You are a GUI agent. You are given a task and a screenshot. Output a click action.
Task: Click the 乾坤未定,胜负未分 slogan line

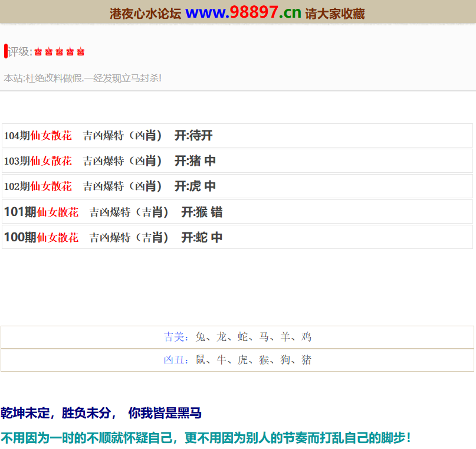coord(101,413)
